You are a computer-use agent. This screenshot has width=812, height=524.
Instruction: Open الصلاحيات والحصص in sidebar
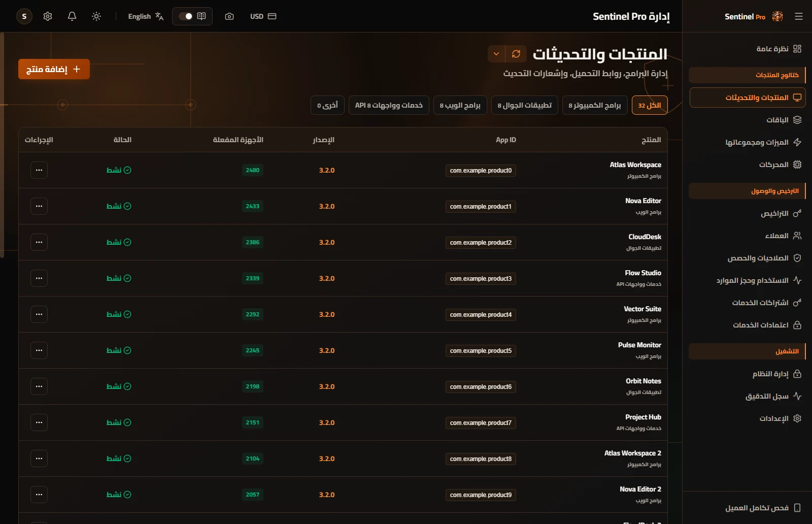tap(747, 258)
